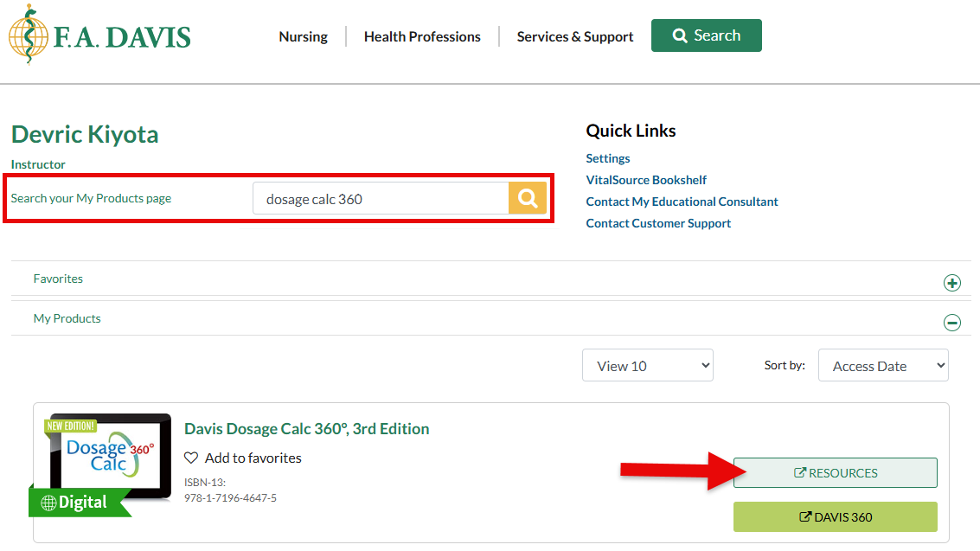Click the F.A. Davis logo
This screenshot has width=980, height=551.
pyautogui.click(x=99, y=35)
